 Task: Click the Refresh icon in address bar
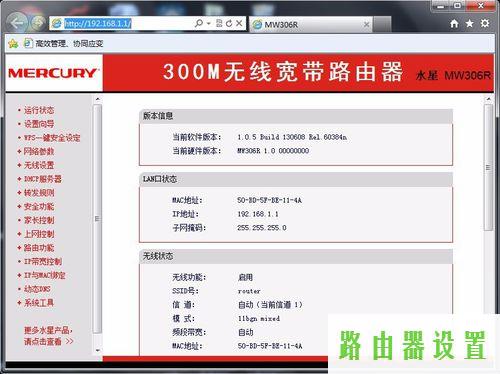pos(229,23)
